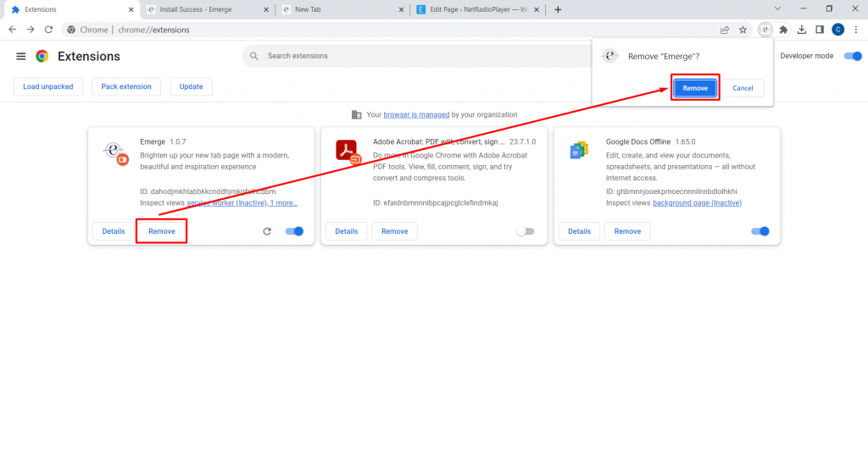Reload the page with the refresh icon
The height and width of the screenshot is (465, 868).
48,30
